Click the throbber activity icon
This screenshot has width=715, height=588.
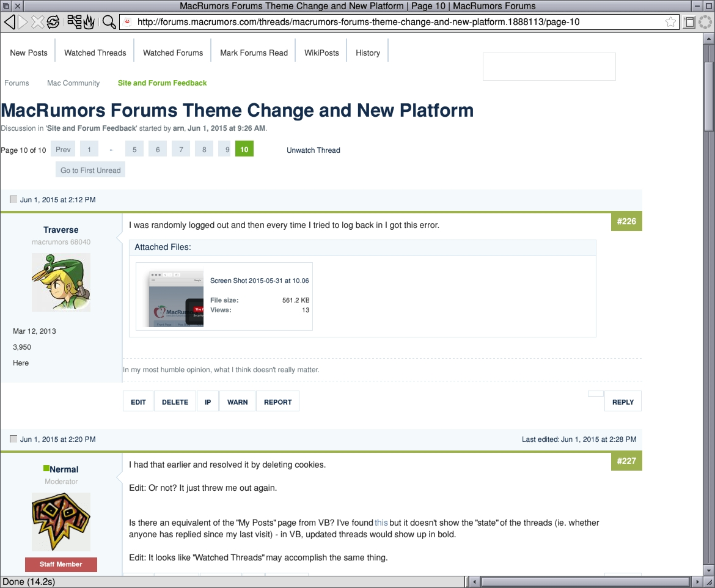point(705,22)
